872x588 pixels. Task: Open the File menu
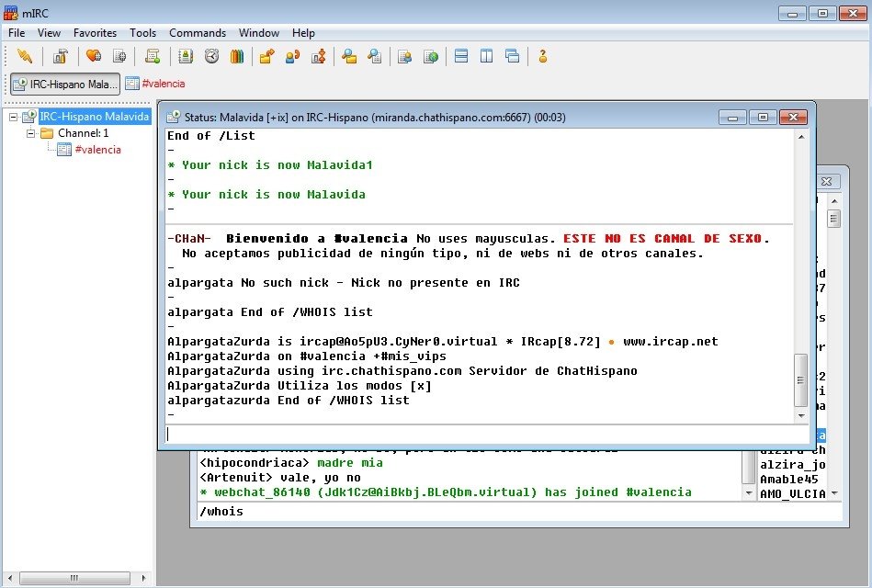(x=17, y=33)
